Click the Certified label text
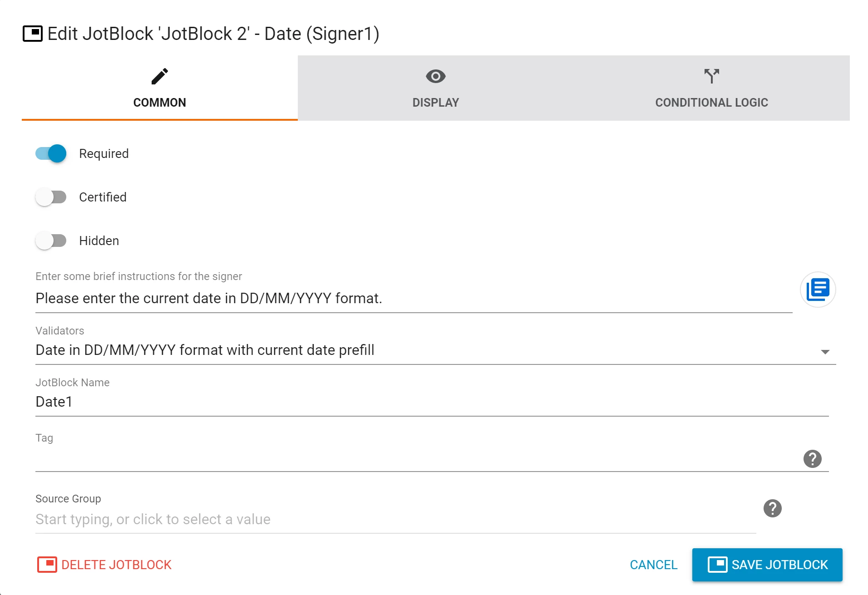This screenshot has width=868, height=595. 103,197
